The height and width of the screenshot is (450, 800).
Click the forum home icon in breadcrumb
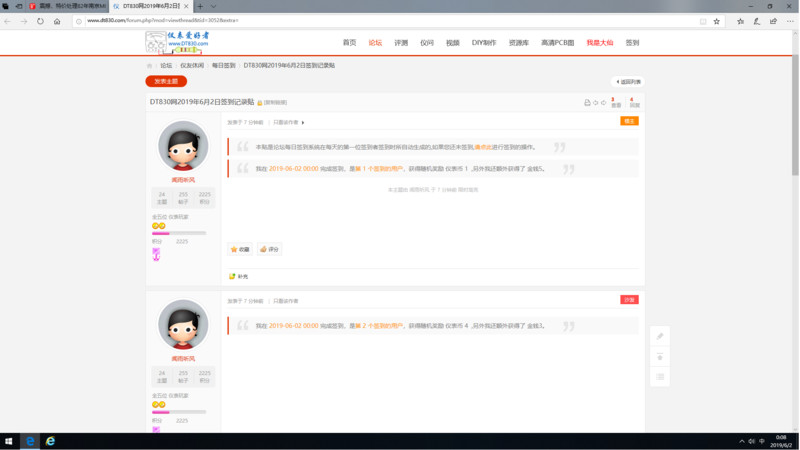(150, 66)
